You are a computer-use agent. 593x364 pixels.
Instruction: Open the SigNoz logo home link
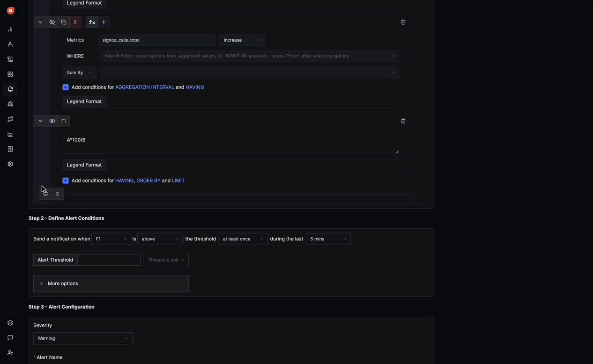click(x=10, y=10)
